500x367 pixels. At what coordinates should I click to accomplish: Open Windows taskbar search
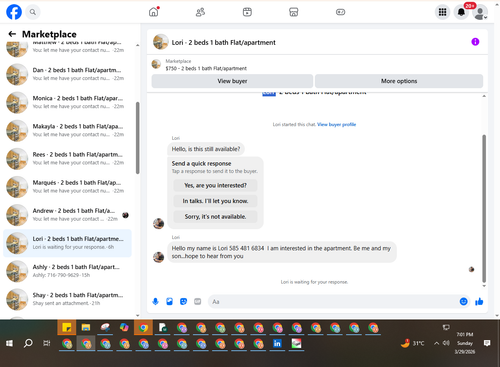click(x=28, y=343)
